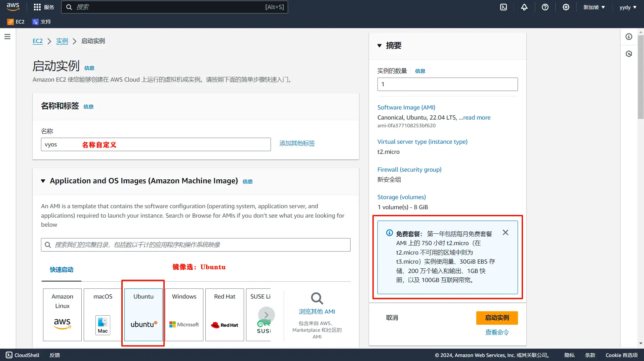This screenshot has height=361, width=644.
Task: Click Instances breadcrumb link
Action: (62, 41)
